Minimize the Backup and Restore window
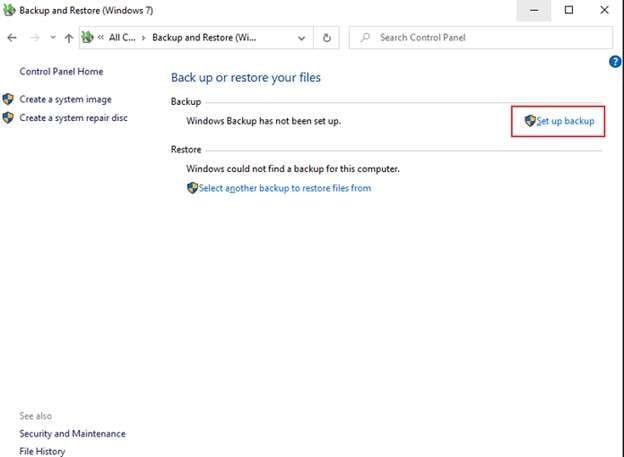624x457 pixels. 534,10
